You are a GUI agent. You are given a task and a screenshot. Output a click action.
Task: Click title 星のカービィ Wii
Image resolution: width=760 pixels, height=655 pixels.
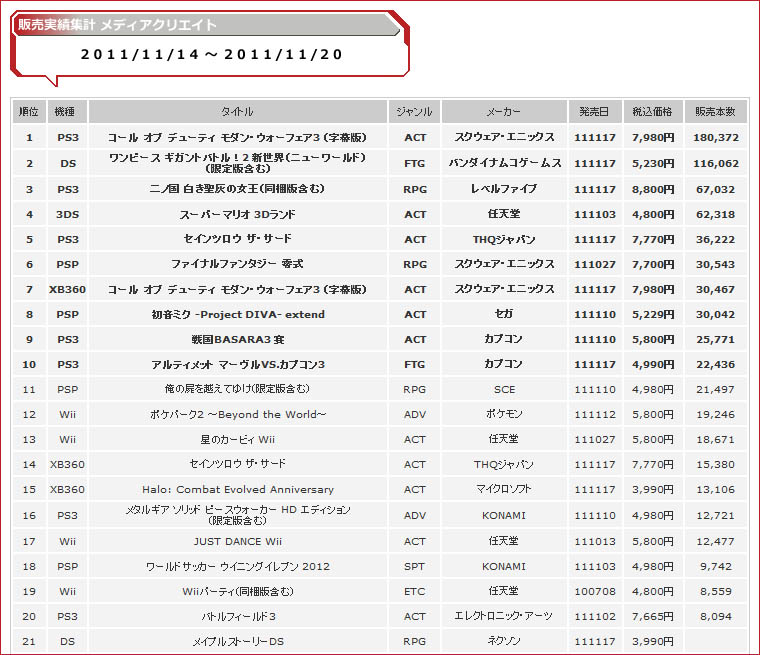[x=238, y=440]
